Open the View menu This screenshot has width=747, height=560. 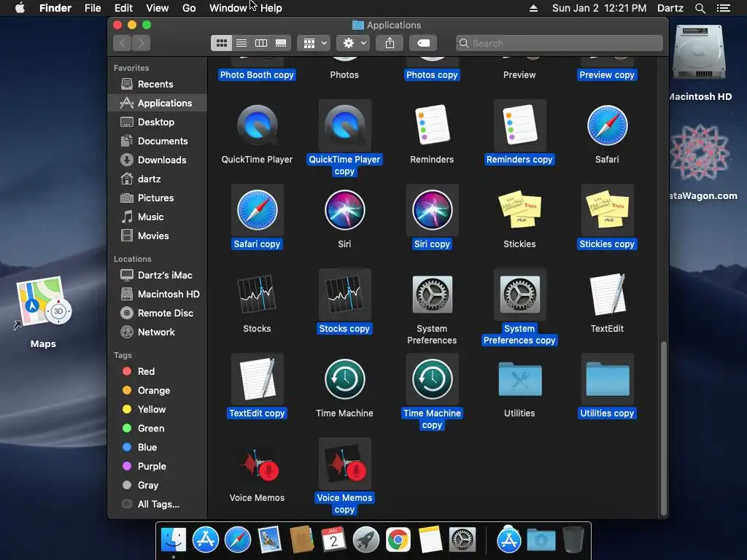tap(158, 8)
